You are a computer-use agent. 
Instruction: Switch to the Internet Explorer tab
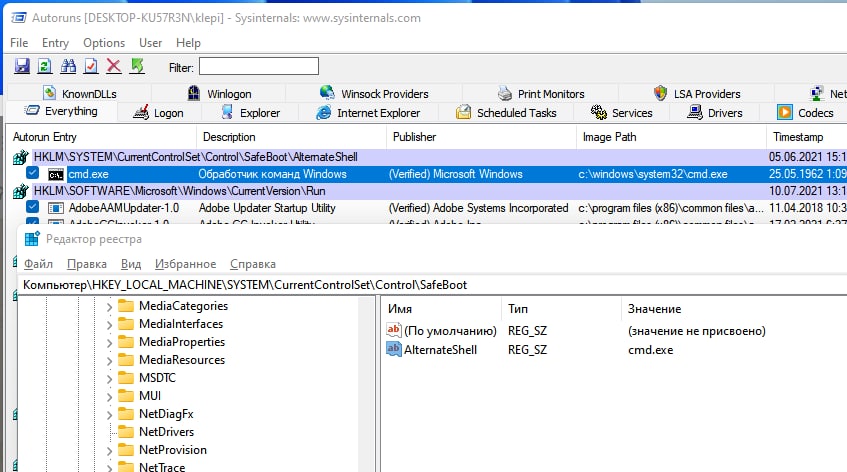tap(368, 113)
